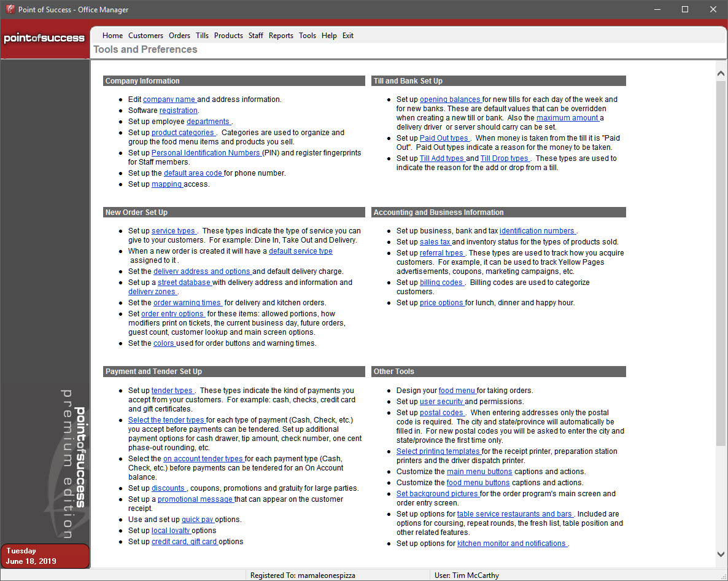Open the Customers menu
Viewport: 728px width, 581px height.
coord(146,36)
